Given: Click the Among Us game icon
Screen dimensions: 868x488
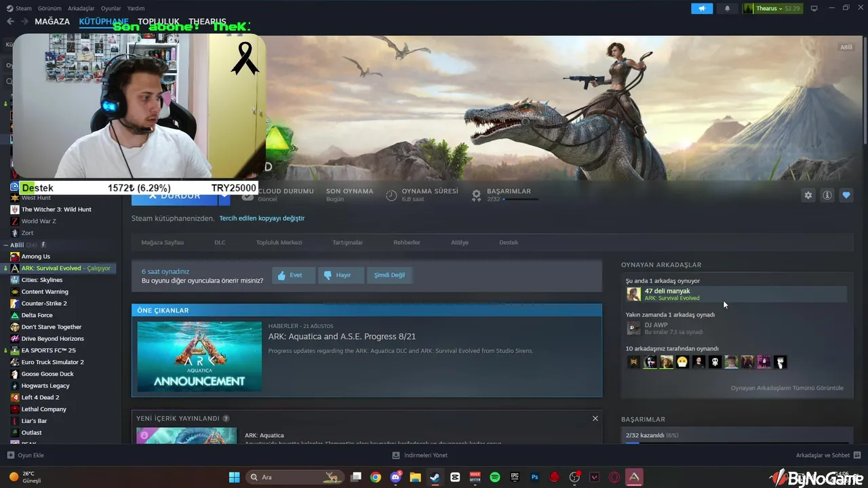Looking at the screenshot, I should click(14, 256).
